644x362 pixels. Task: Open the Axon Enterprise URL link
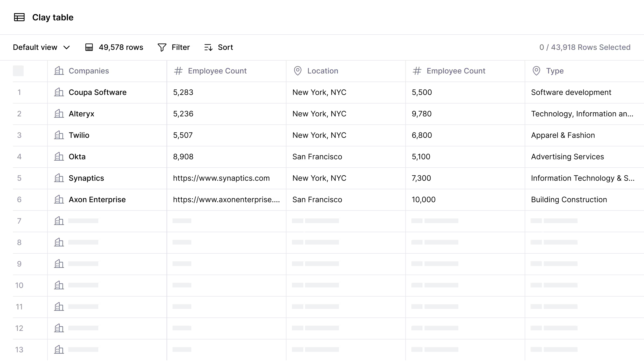226,200
